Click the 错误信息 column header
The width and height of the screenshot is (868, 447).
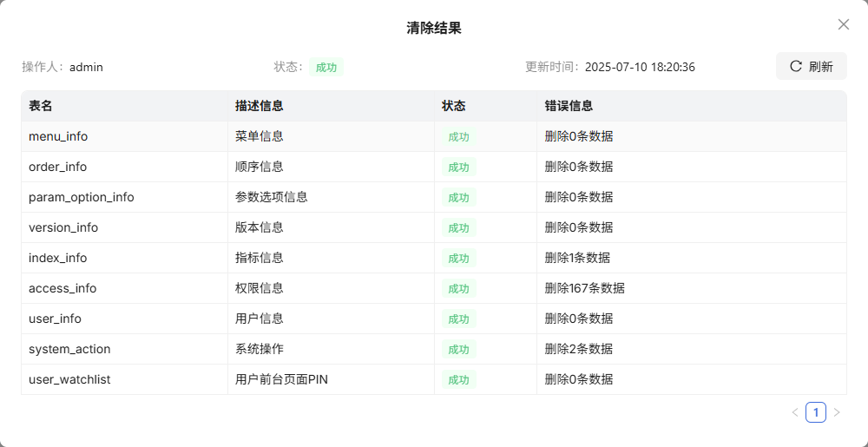pyautogui.click(x=569, y=106)
